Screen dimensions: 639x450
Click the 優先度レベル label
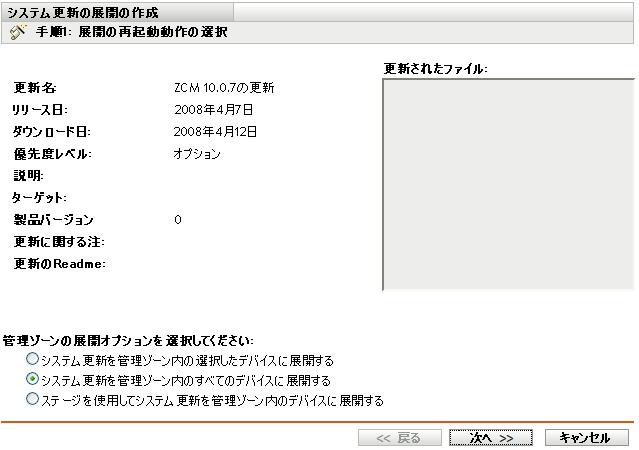[x=53, y=154]
